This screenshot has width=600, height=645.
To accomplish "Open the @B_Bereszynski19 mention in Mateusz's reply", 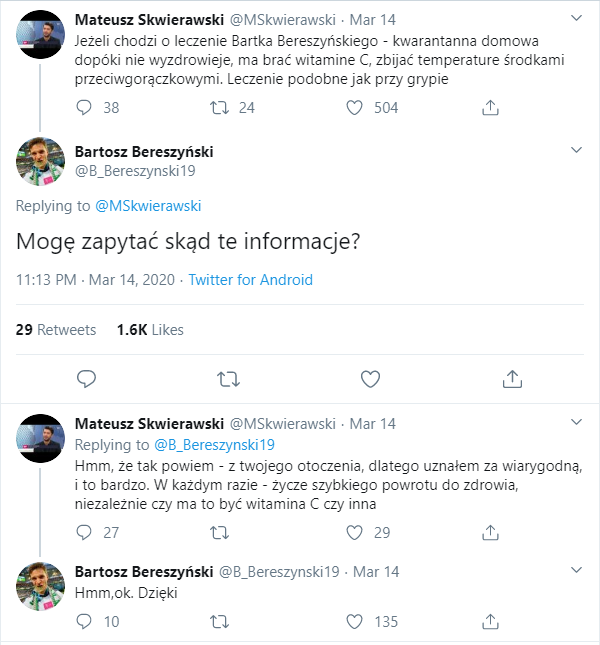I will pyautogui.click(x=213, y=444).
